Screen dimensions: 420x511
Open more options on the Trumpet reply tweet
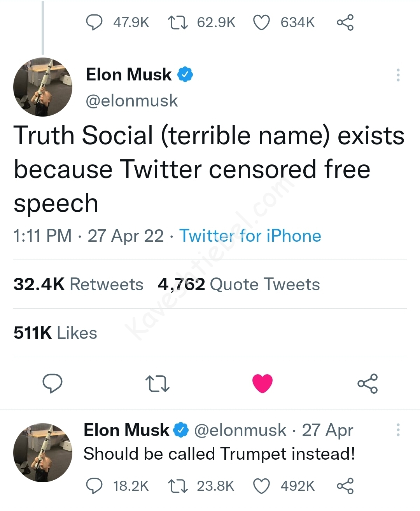coord(398,430)
